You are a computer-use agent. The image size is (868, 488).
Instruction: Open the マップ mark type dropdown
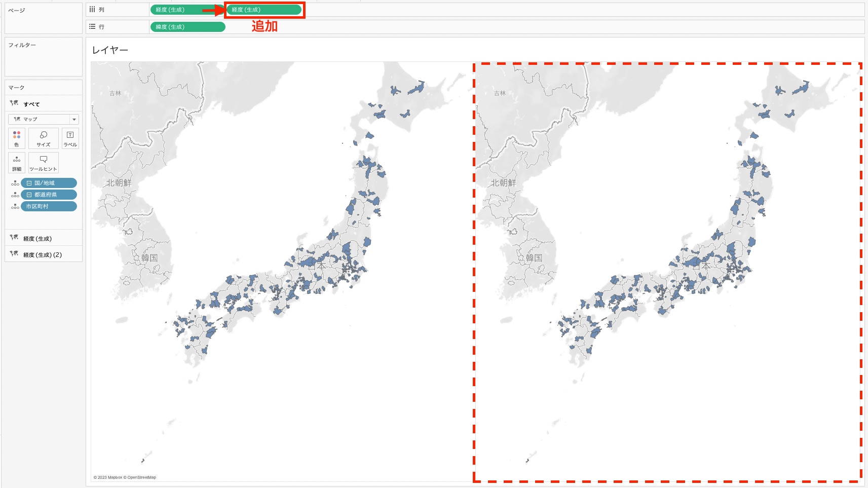tap(44, 119)
